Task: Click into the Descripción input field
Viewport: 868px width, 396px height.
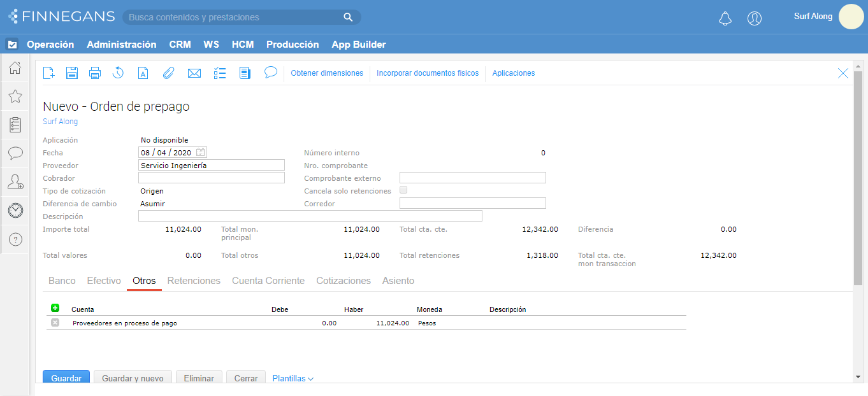Action: (310, 216)
